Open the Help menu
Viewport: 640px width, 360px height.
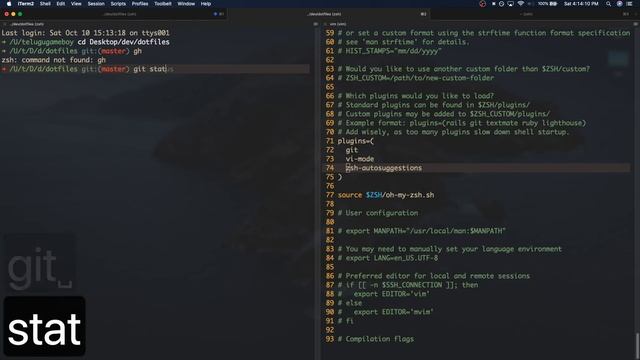click(206, 4)
